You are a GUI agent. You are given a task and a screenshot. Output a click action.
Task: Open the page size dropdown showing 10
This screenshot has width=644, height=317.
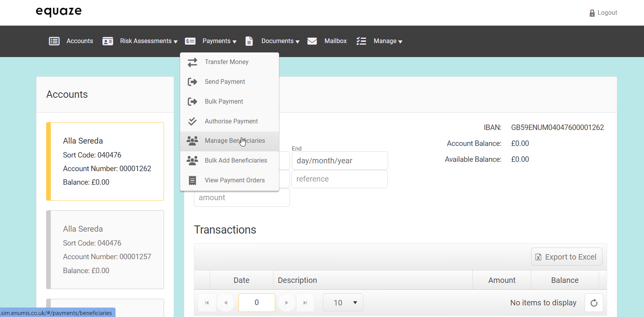[x=343, y=303]
